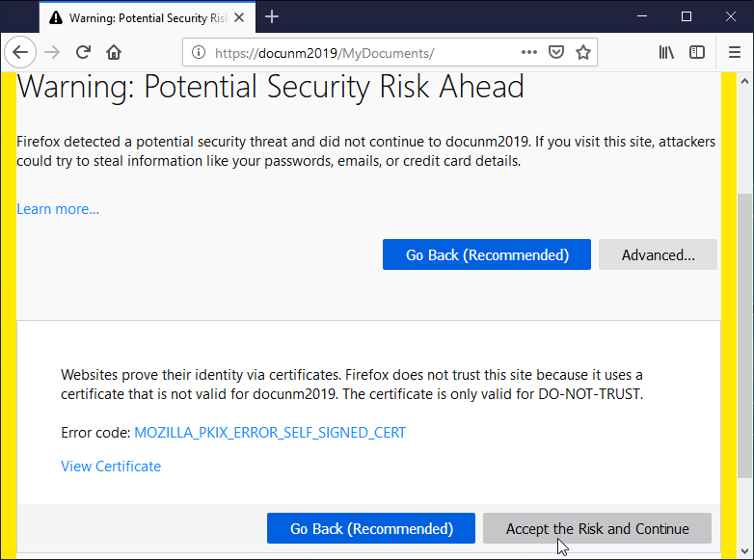Screen dimensions: 754x560
Task: Click the browser Back arrow button
Action: pyautogui.click(x=20, y=52)
